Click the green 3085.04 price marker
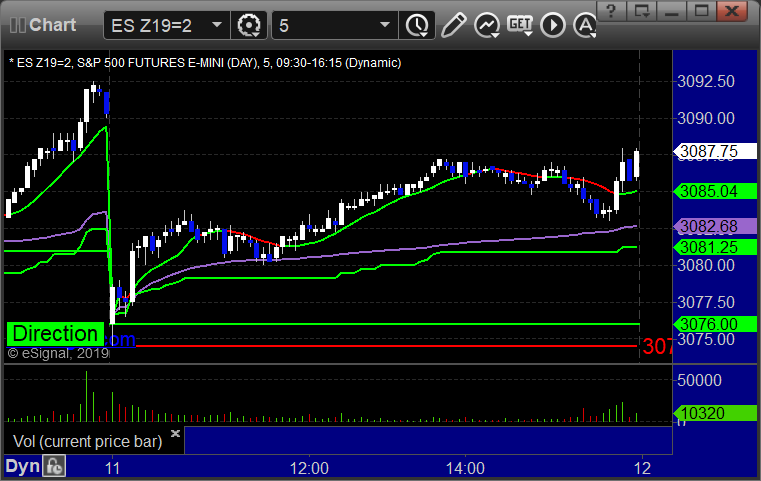 coord(714,191)
